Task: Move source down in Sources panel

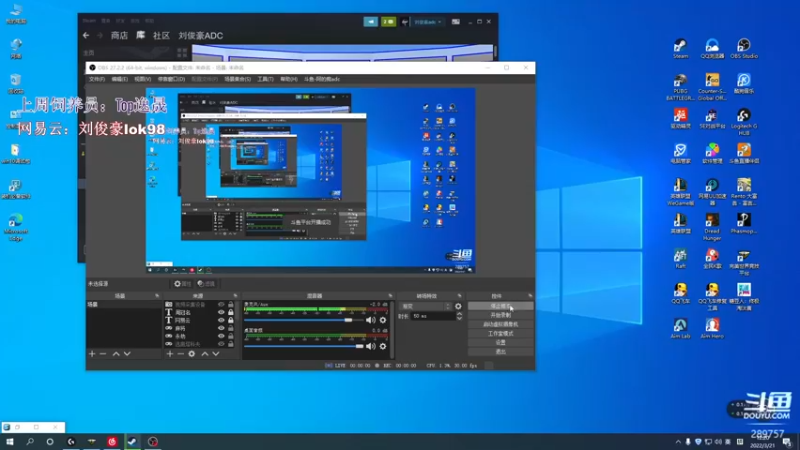Action: click(216, 354)
